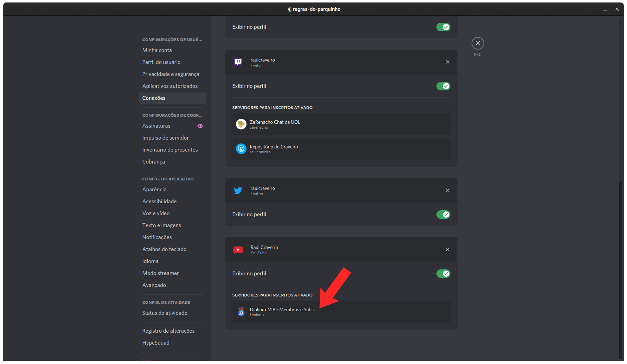The height and width of the screenshot is (364, 627).
Task: Click the Diolinux VIP server avatar
Action: 241,312
